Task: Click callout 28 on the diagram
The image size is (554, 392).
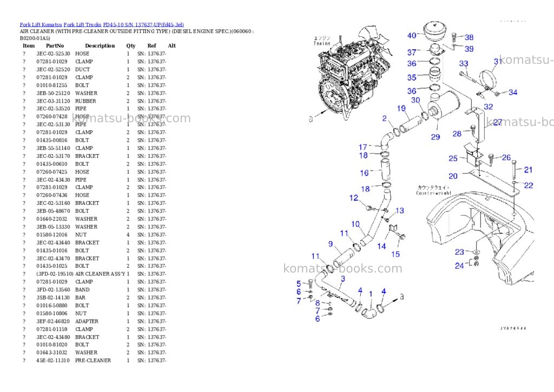Action: [x=457, y=134]
